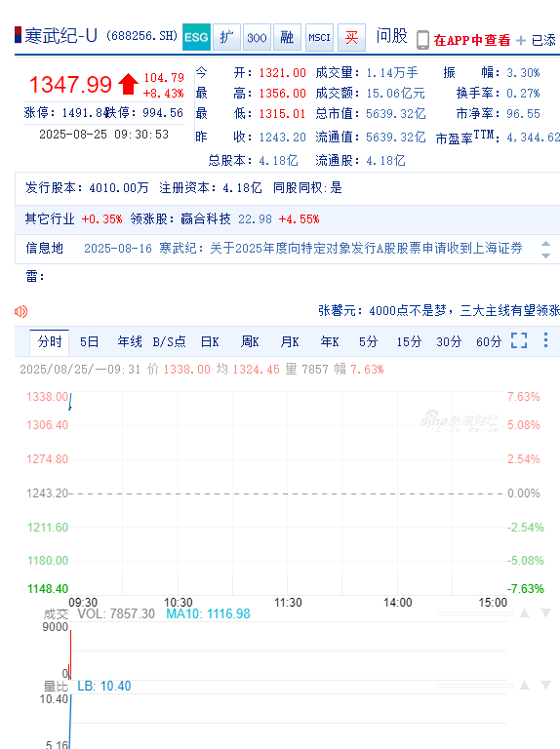The height and width of the screenshot is (749, 560).
Task: Click the 融 margin trading badge
Action: click(287, 37)
